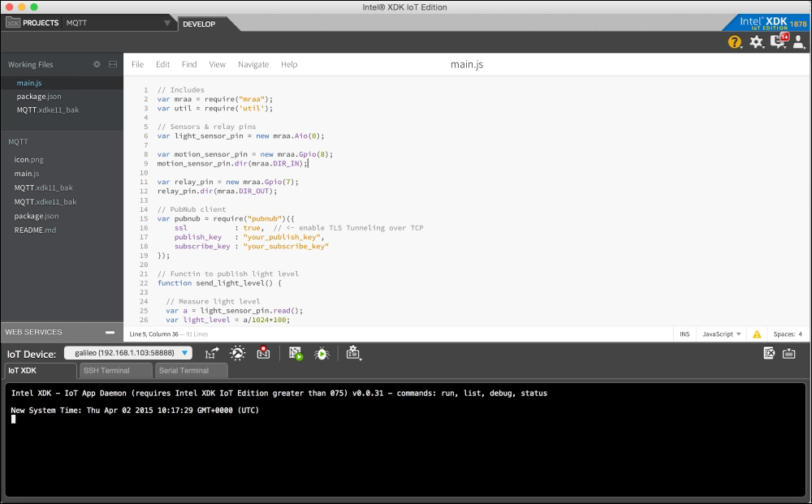Open the JavaScript language mode dropdown
Image resolution: width=812 pixels, height=504 pixels.
[x=721, y=334]
